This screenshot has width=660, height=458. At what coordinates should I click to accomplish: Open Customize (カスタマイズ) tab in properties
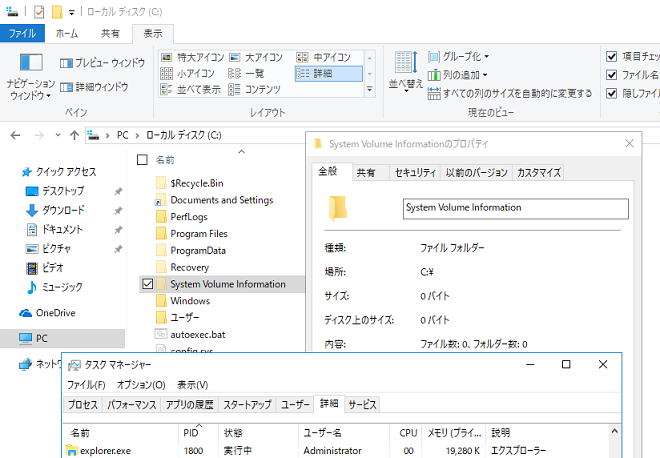538,173
